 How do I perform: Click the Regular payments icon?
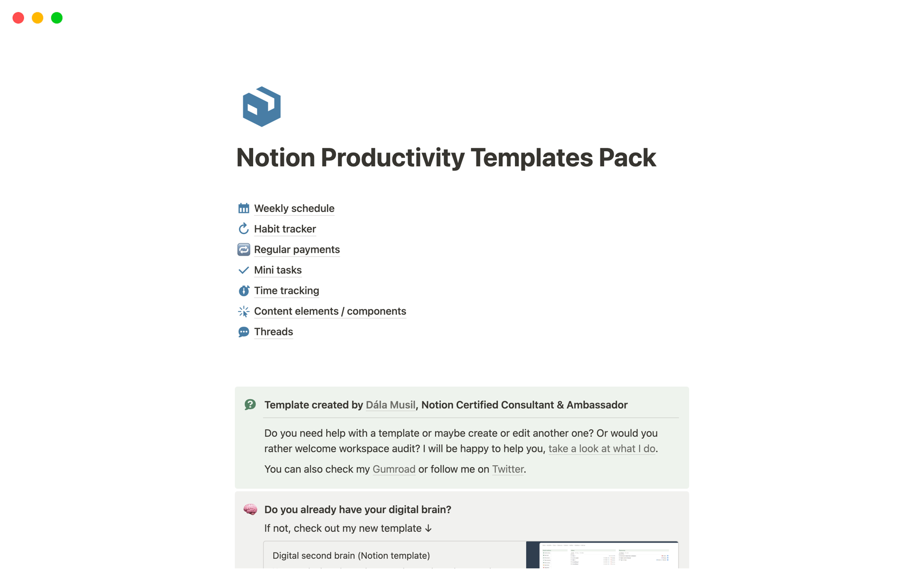(243, 249)
